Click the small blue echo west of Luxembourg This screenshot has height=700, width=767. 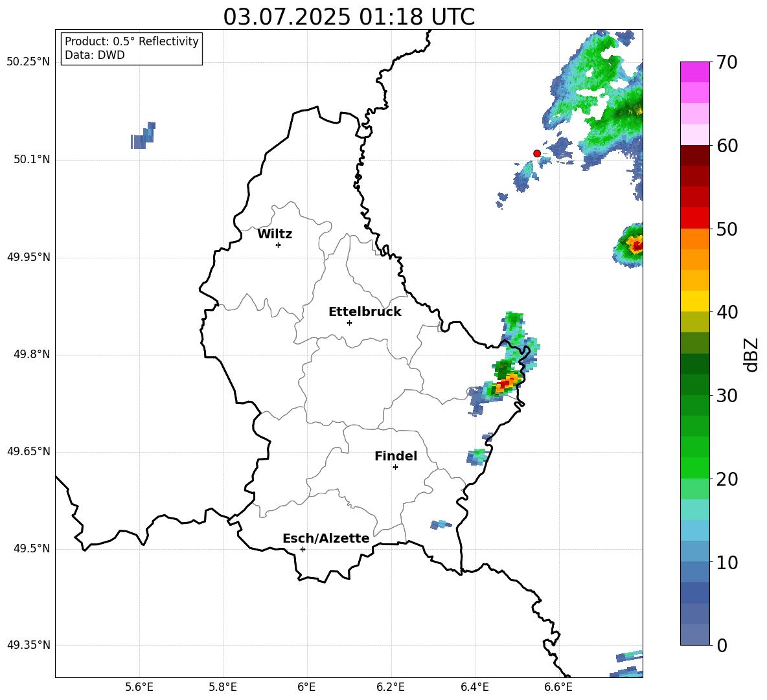point(143,135)
